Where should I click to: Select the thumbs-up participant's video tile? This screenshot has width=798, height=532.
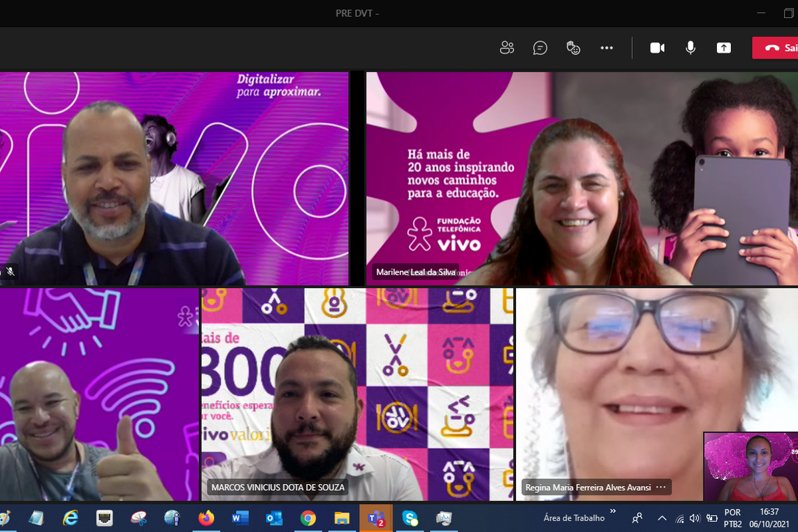point(99,394)
